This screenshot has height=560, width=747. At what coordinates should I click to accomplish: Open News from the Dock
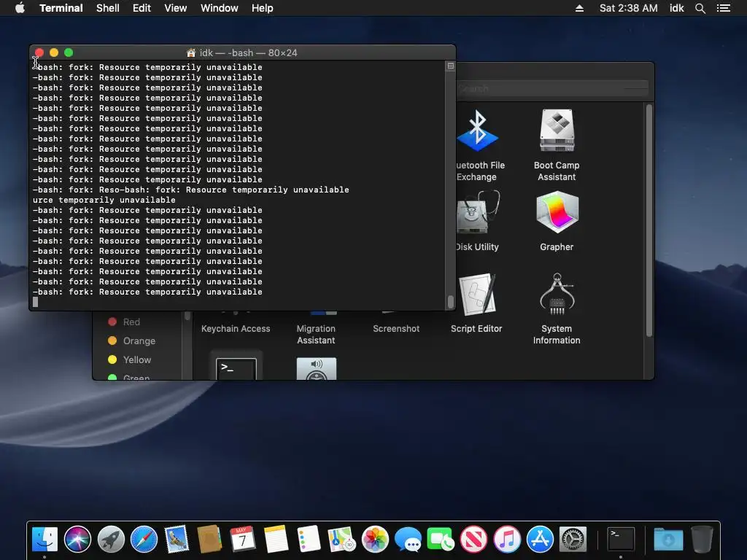pos(473,540)
